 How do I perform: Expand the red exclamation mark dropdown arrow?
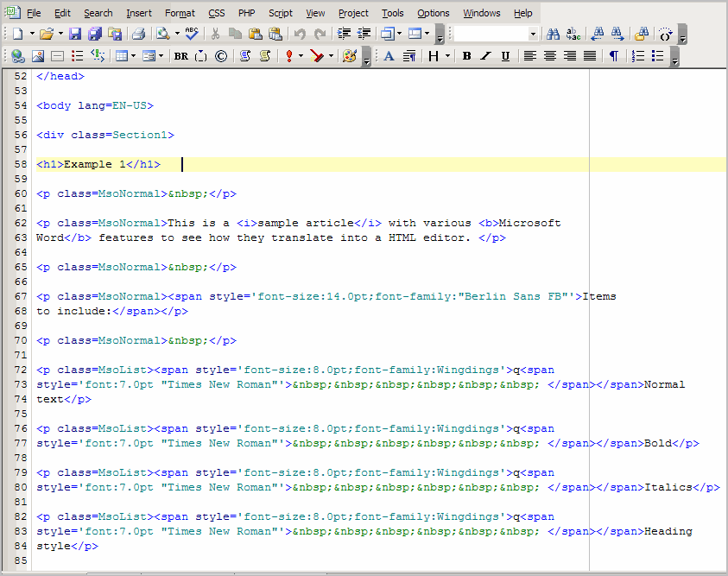301,56
